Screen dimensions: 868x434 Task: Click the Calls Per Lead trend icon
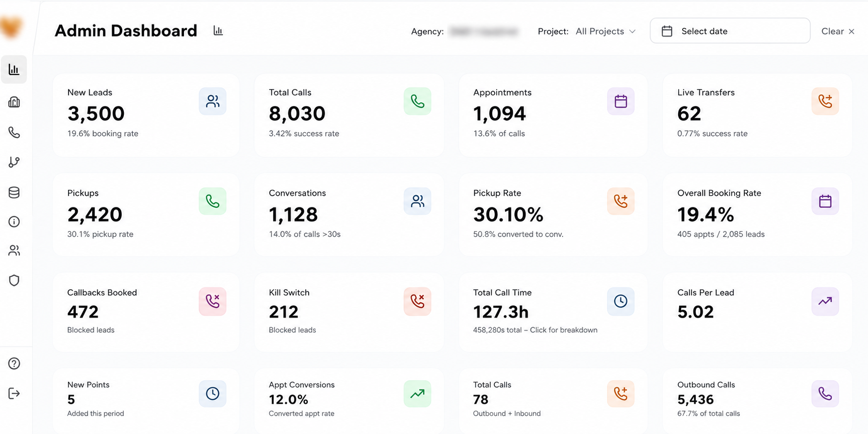click(825, 301)
